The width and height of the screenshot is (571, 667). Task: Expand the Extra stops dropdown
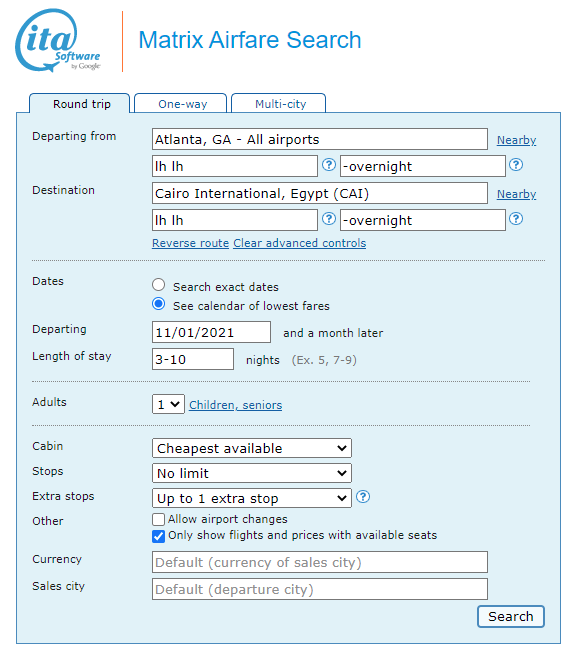click(x=252, y=498)
